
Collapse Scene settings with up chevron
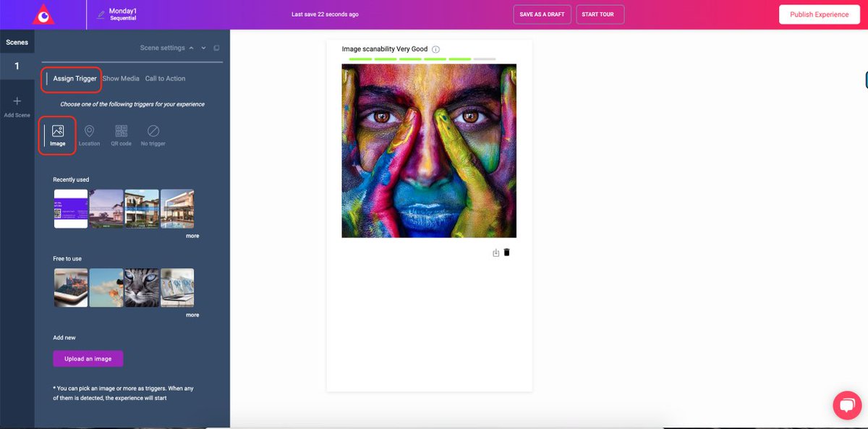[191, 48]
